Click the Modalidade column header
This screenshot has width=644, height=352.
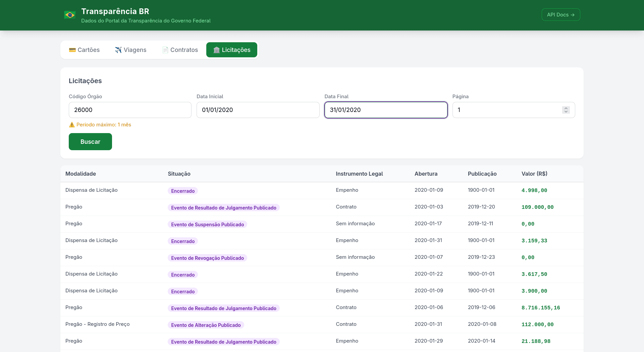(81, 174)
